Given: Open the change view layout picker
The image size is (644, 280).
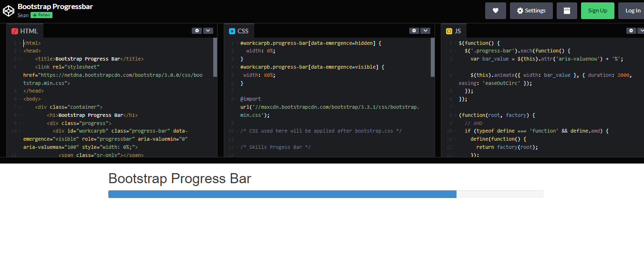Looking at the screenshot, I should pos(567,10).
